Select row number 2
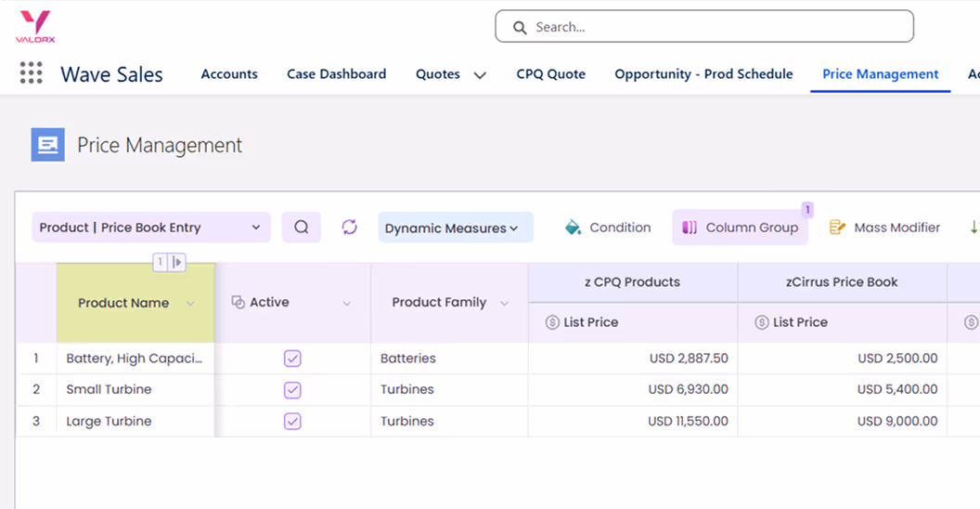The width and height of the screenshot is (980, 509). click(x=36, y=389)
